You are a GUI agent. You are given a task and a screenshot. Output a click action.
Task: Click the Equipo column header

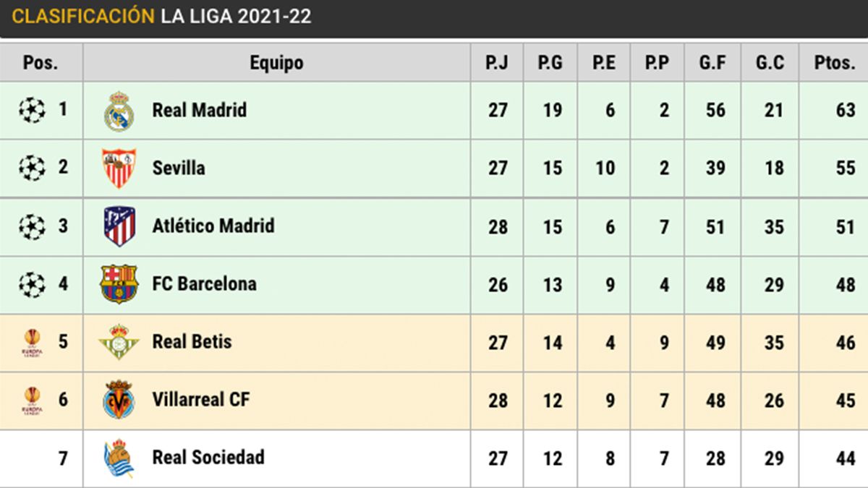tap(276, 63)
